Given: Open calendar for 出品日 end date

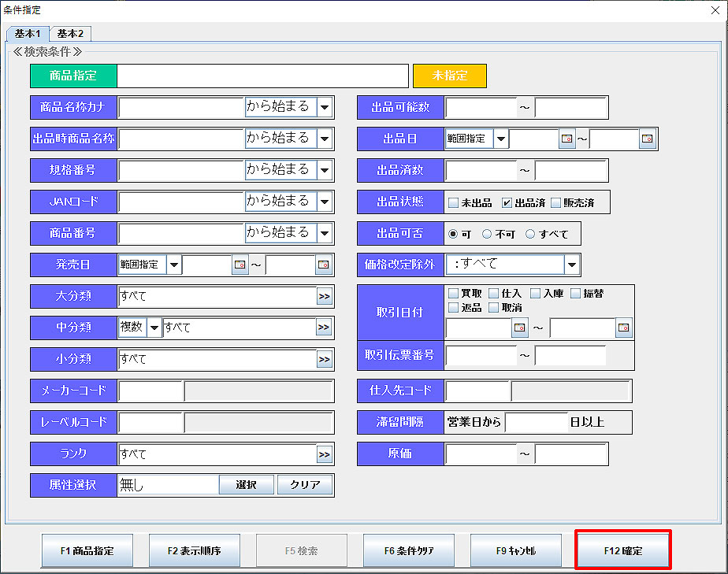Looking at the screenshot, I should tap(647, 139).
